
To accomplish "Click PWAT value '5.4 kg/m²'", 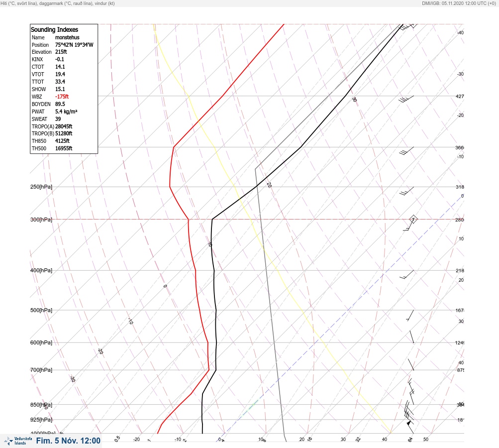I will (x=66, y=112).
